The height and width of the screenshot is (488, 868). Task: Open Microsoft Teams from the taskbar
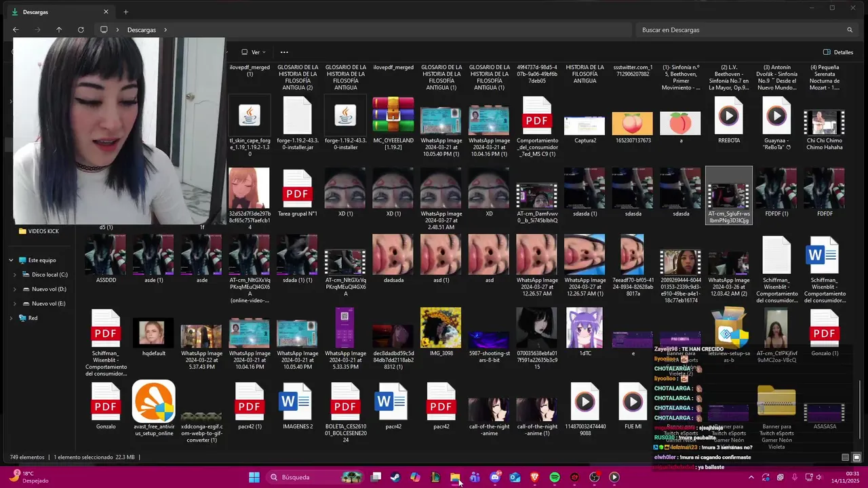(x=475, y=477)
